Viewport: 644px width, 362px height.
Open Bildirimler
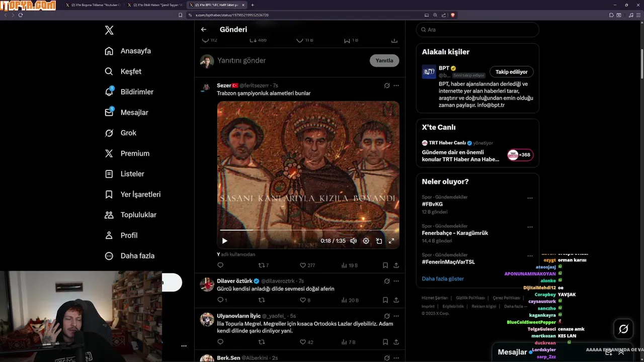129,92
